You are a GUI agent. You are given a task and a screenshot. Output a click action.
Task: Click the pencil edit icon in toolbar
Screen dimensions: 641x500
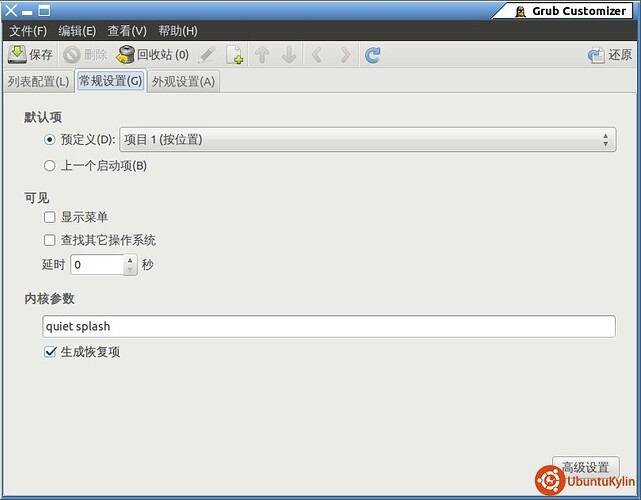pyautogui.click(x=207, y=55)
